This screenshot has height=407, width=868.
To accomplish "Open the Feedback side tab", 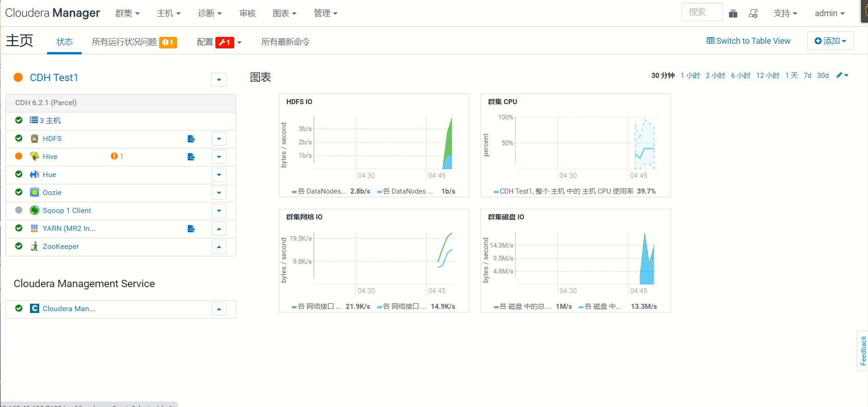I will (x=863, y=351).
